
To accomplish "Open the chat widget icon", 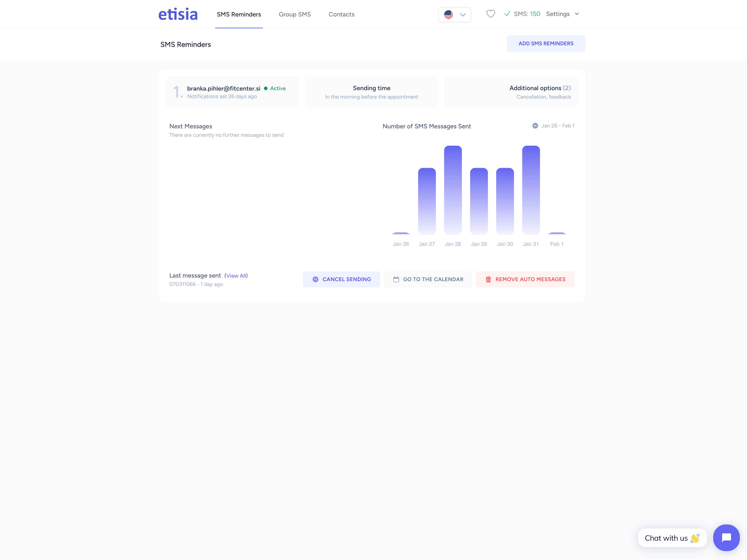I will point(726,537).
